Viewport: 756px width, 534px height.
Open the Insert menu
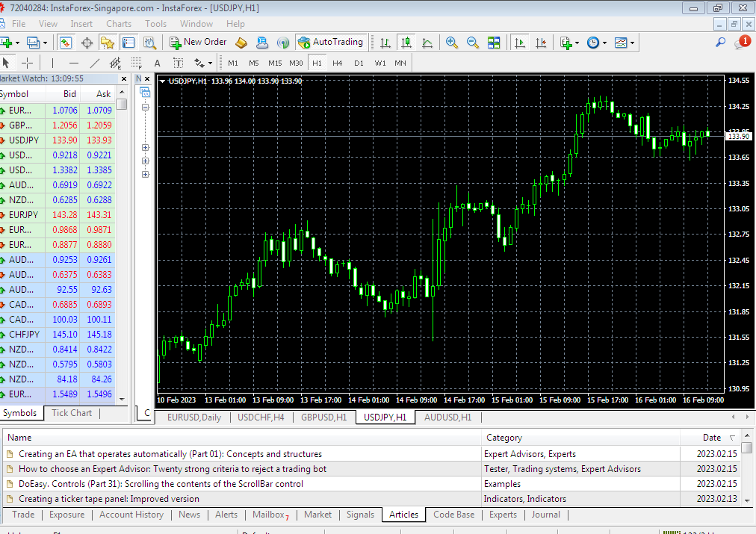[81, 24]
